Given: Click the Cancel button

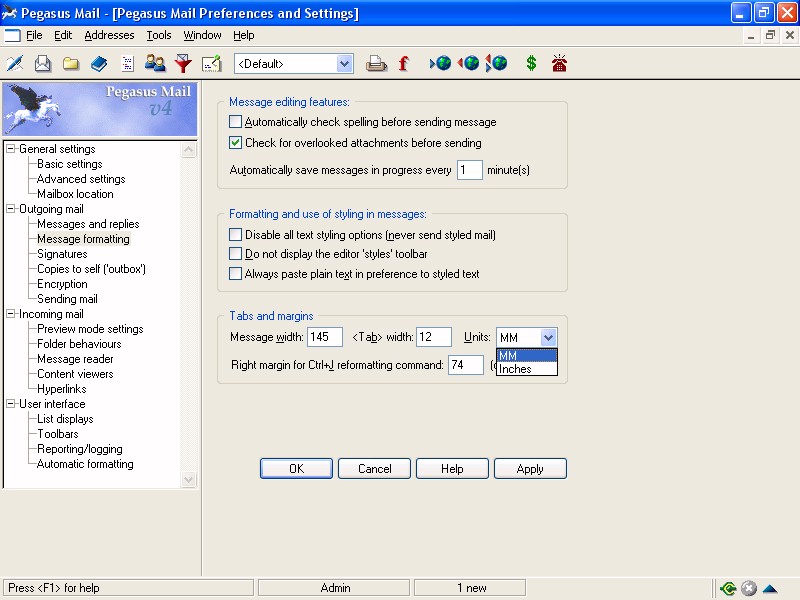Looking at the screenshot, I should click(x=374, y=468).
